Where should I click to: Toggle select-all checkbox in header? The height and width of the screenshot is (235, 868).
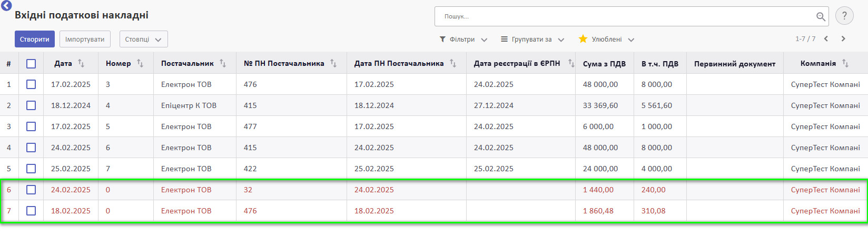31,63
